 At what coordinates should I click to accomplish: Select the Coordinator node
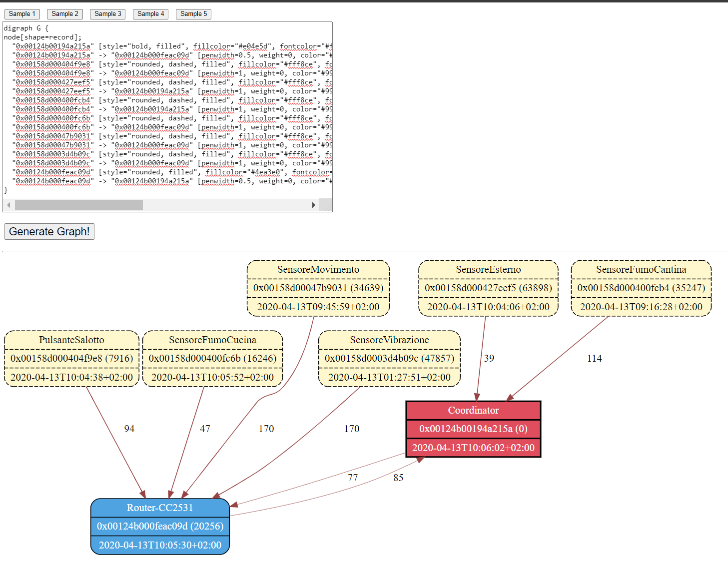(x=473, y=429)
